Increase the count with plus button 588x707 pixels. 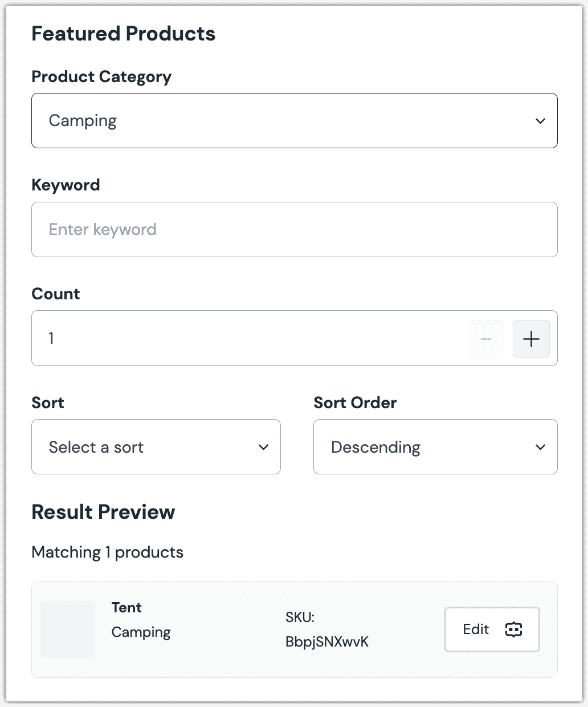click(531, 339)
